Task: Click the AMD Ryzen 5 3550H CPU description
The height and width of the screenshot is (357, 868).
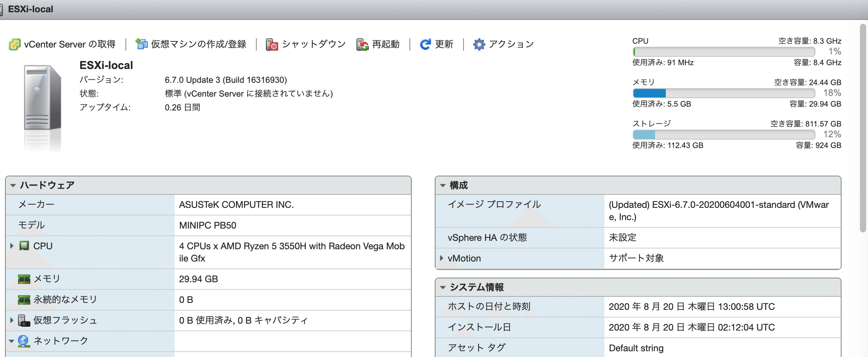Action: pyautogui.click(x=292, y=252)
